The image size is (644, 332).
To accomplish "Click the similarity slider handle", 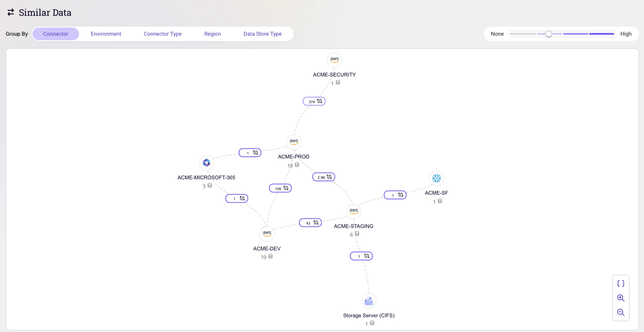I will pos(548,34).
